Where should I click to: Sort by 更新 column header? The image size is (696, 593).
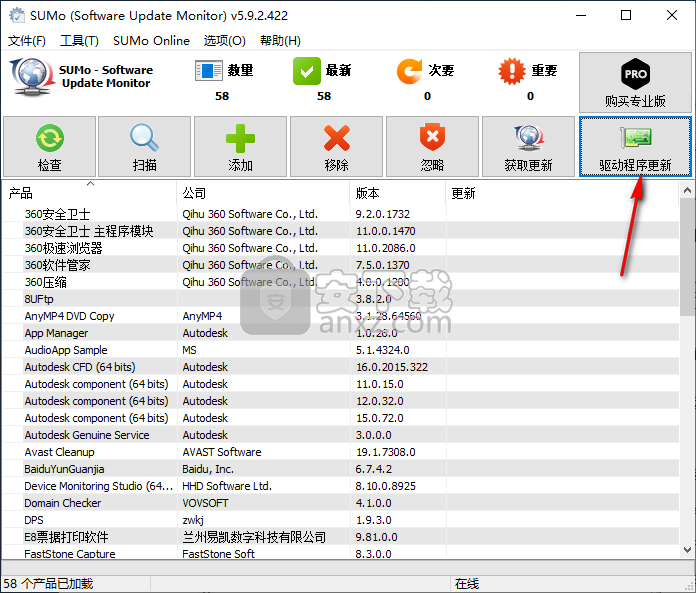pos(562,193)
